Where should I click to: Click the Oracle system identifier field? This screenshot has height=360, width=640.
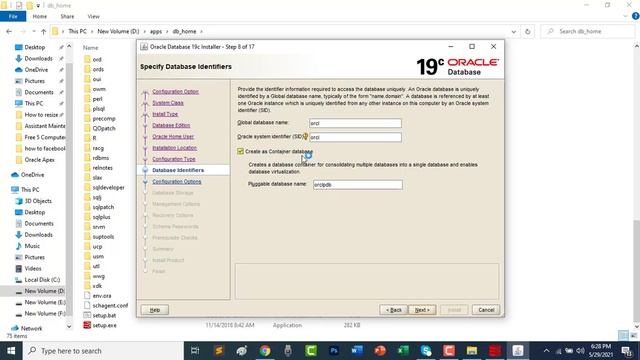click(355, 137)
